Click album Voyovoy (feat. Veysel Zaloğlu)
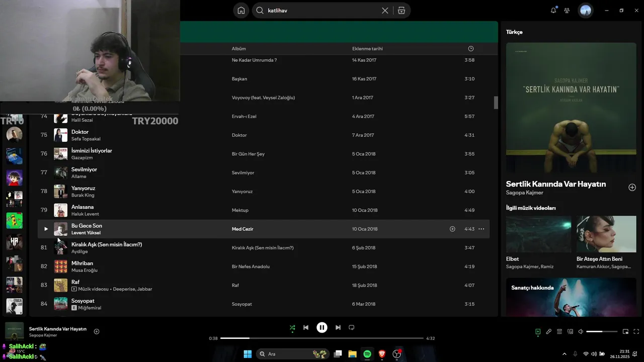 click(x=263, y=98)
